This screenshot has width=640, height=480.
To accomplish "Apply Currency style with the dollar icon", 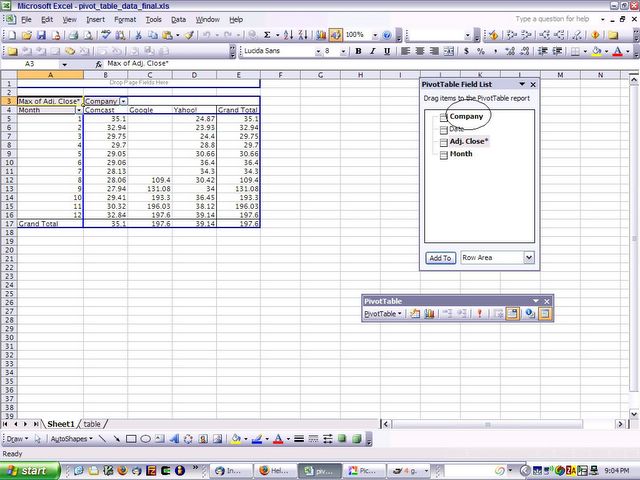I will (466, 51).
